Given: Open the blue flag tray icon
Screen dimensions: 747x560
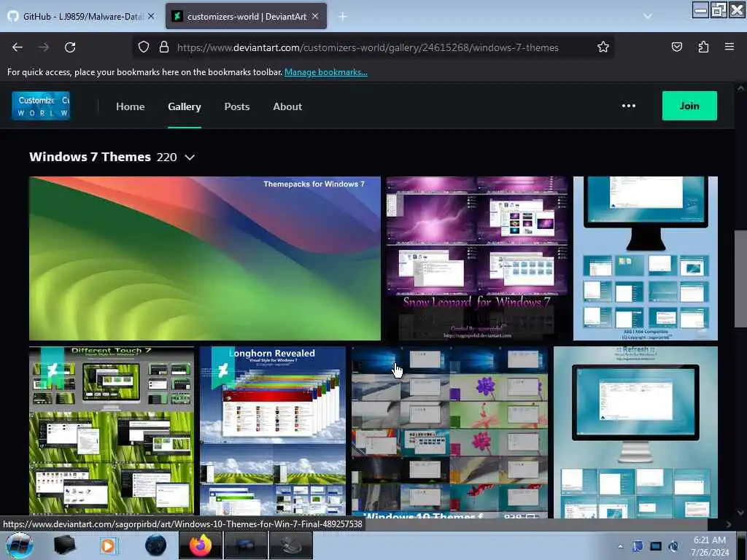Looking at the screenshot, I should pyautogui.click(x=638, y=546).
